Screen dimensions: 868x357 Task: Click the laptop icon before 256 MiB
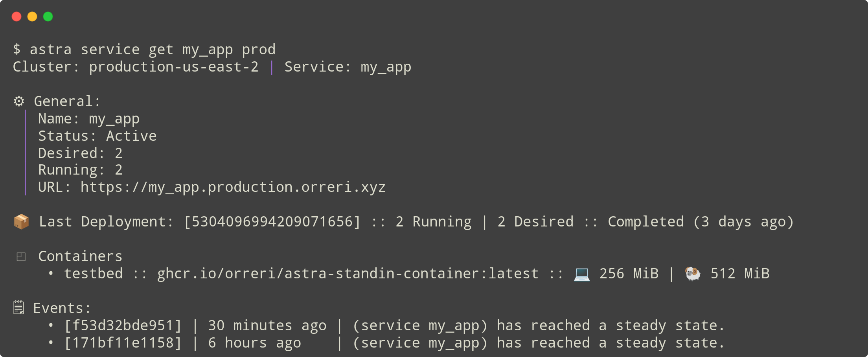click(x=582, y=274)
